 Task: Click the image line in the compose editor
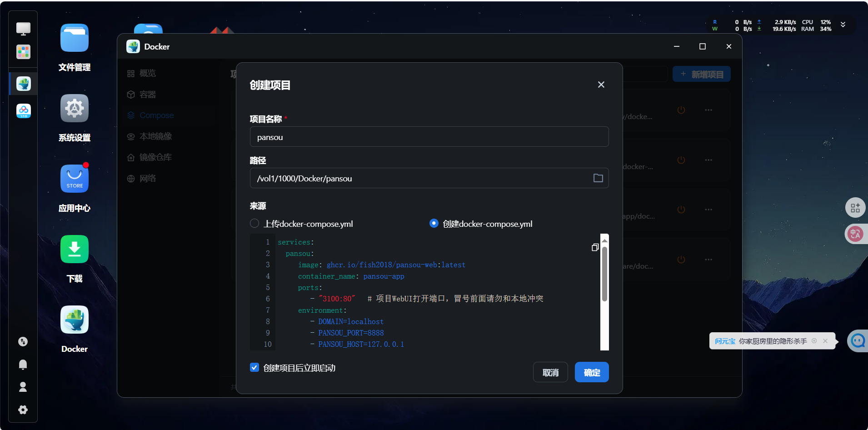[x=382, y=265]
